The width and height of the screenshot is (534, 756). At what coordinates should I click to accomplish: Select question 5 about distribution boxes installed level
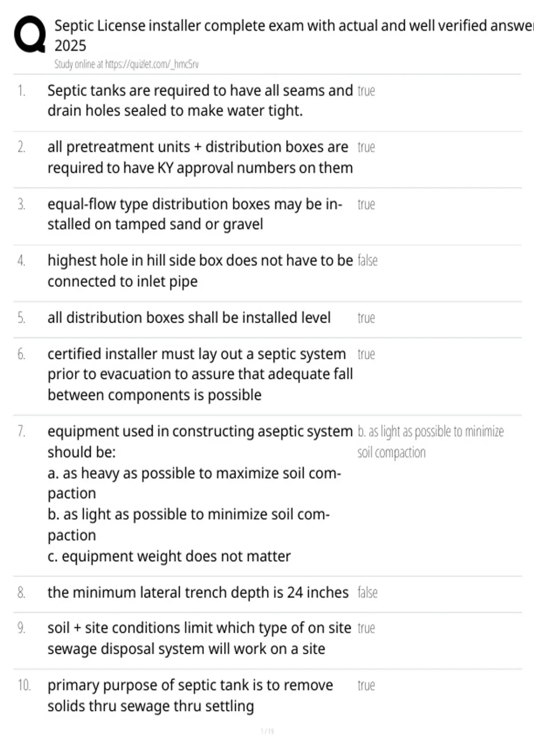pyautogui.click(x=189, y=318)
